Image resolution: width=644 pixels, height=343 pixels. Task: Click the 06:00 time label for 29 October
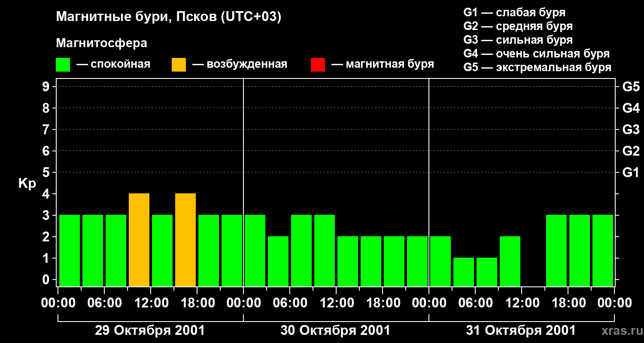[x=104, y=303]
